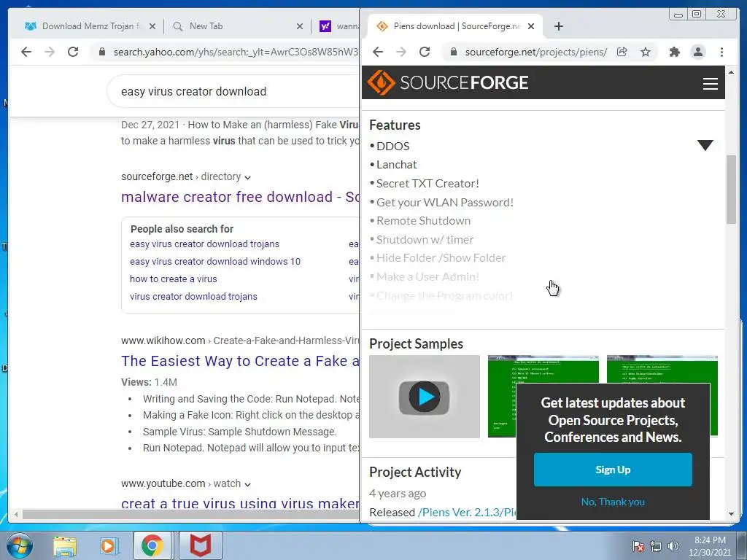Click the Action Center flag tray icon
Image resolution: width=747 pixels, height=560 pixels.
pyautogui.click(x=638, y=546)
